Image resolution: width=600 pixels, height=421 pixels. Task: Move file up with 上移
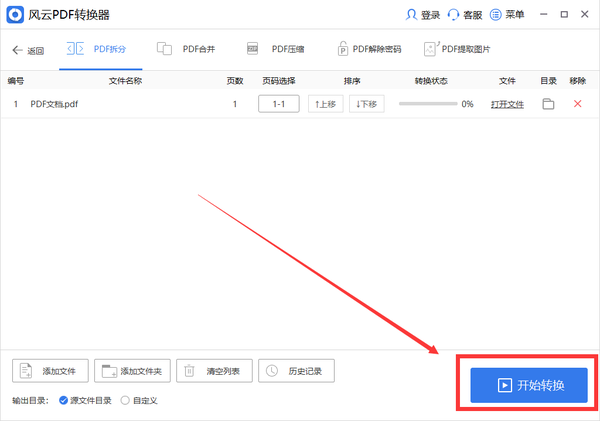pos(325,103)
